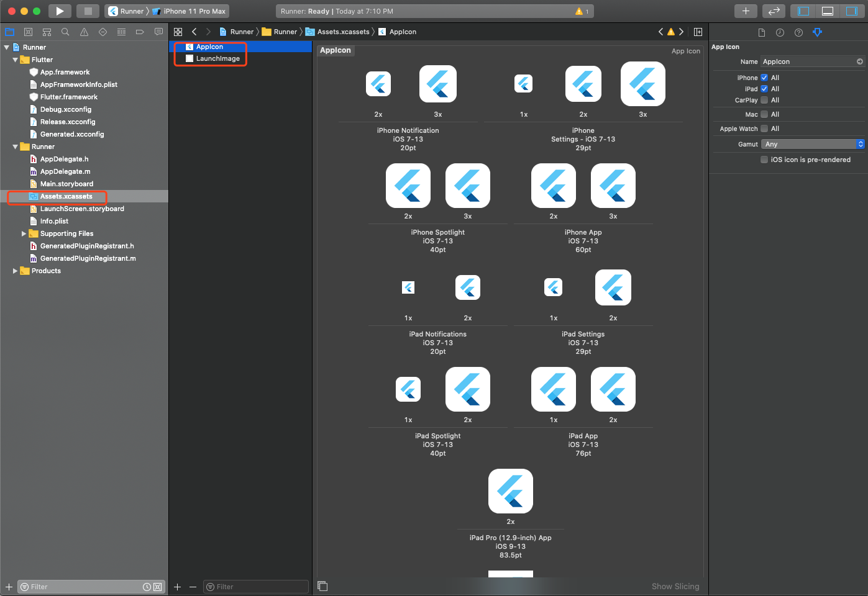Click Show Slicing button
The height and width of the screenshot is (596, 868).
point(675,586)
